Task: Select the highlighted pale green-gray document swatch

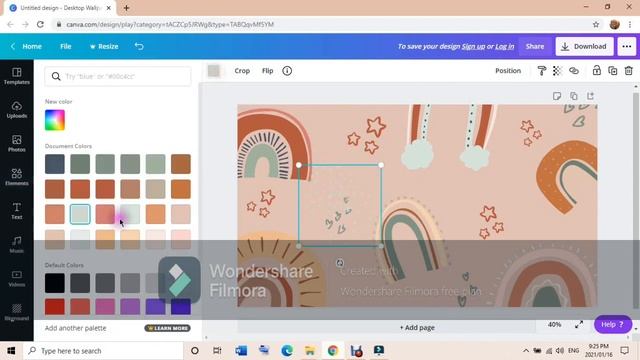Action: [x=80, y=214]
